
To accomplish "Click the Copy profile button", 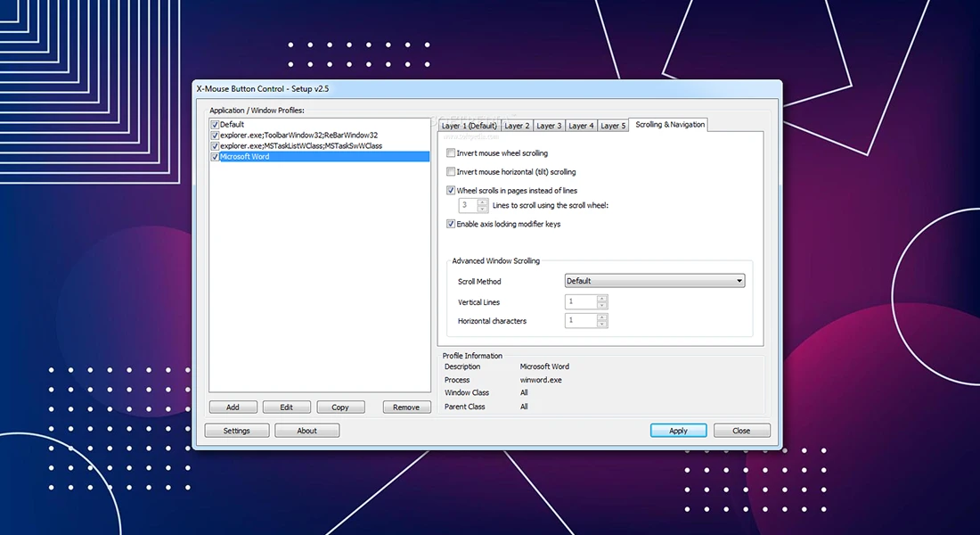I will (x=340, y=407).
